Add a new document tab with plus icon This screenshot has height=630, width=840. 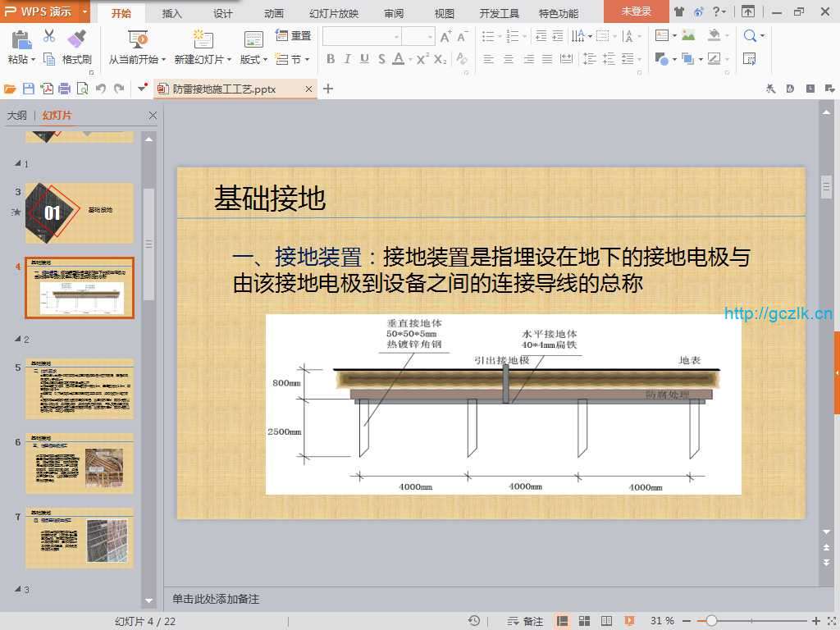click(328, 89)
